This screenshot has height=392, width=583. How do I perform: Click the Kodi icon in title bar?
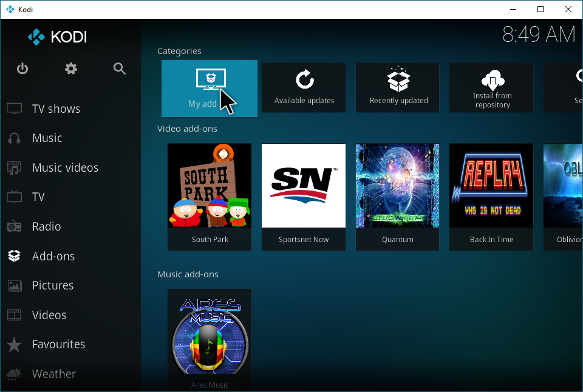point(10,9)
